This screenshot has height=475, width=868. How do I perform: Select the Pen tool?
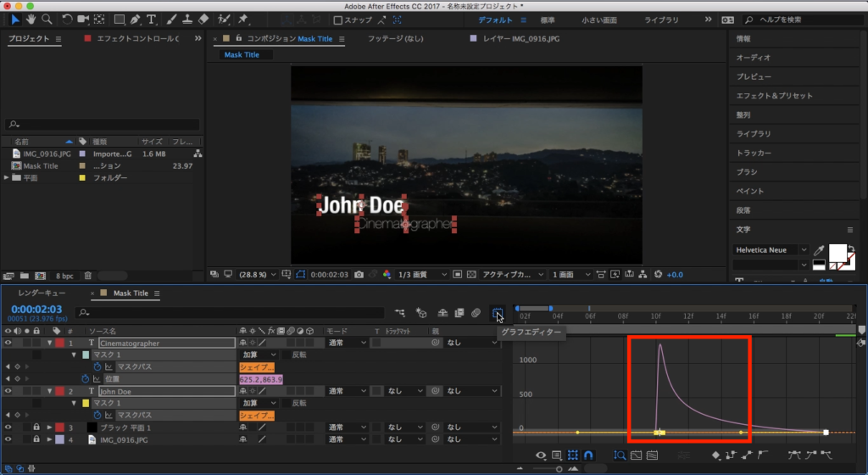pyautogui.click(x=136, y=19)
